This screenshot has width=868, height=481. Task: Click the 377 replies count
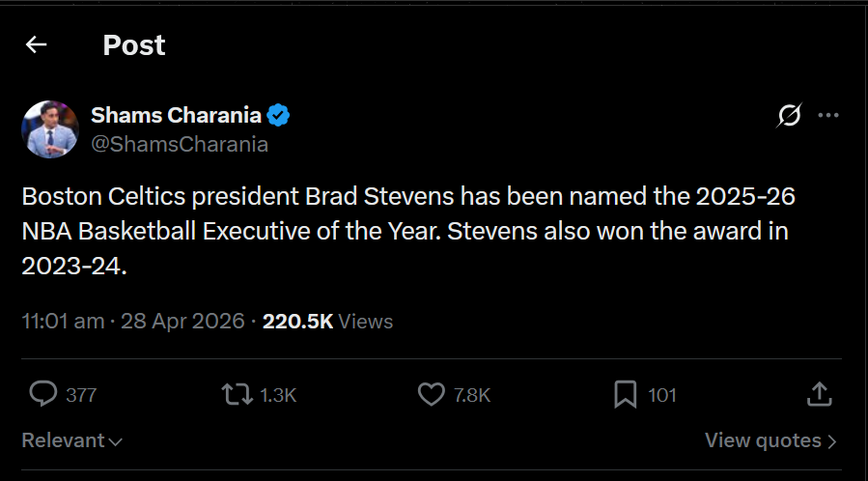(x=81, y=394)
